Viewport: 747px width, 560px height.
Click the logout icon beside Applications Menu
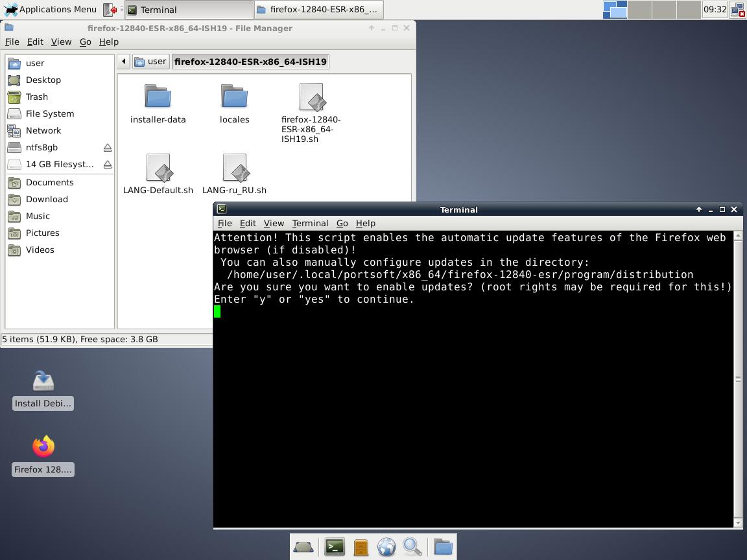click(x=110, y=10)
